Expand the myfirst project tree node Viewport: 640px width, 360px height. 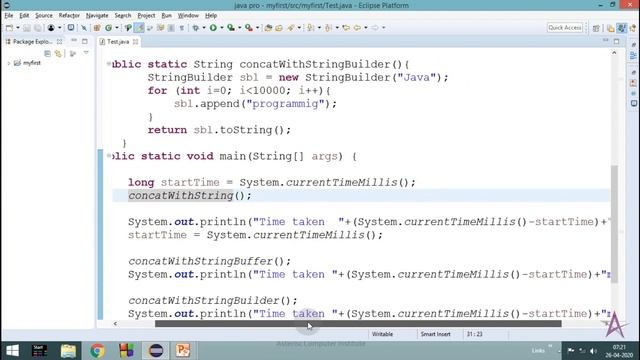(9, 63)
